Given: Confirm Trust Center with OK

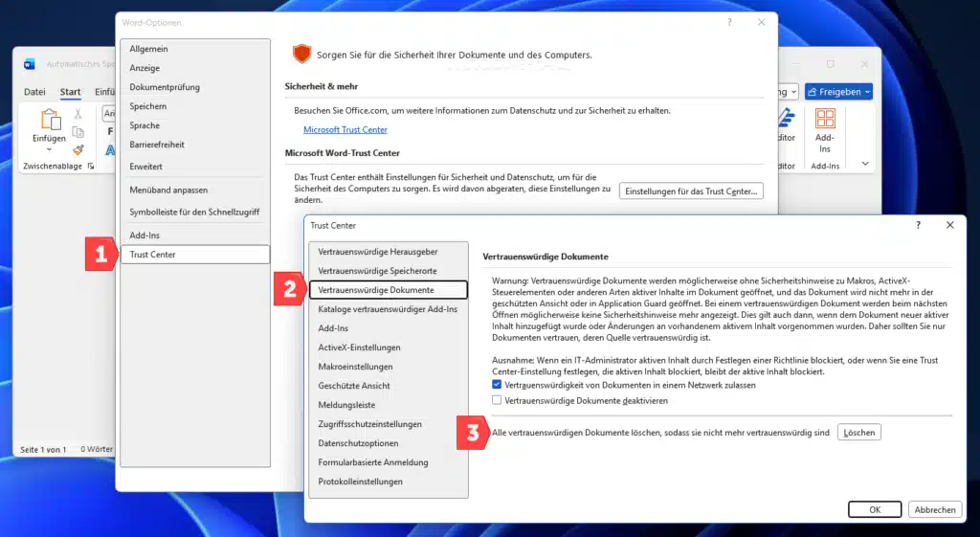Looking at the screenshot, I should (875, 509).
